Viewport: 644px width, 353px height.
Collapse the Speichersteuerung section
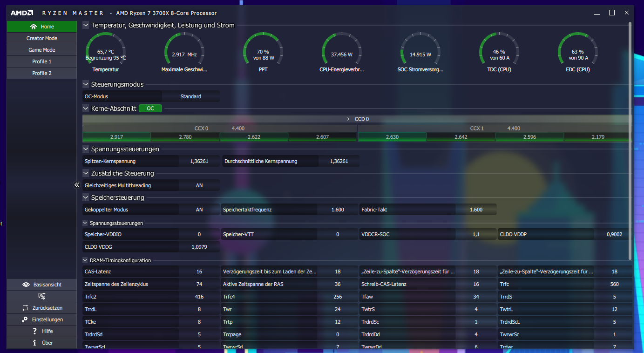(86, 197)
